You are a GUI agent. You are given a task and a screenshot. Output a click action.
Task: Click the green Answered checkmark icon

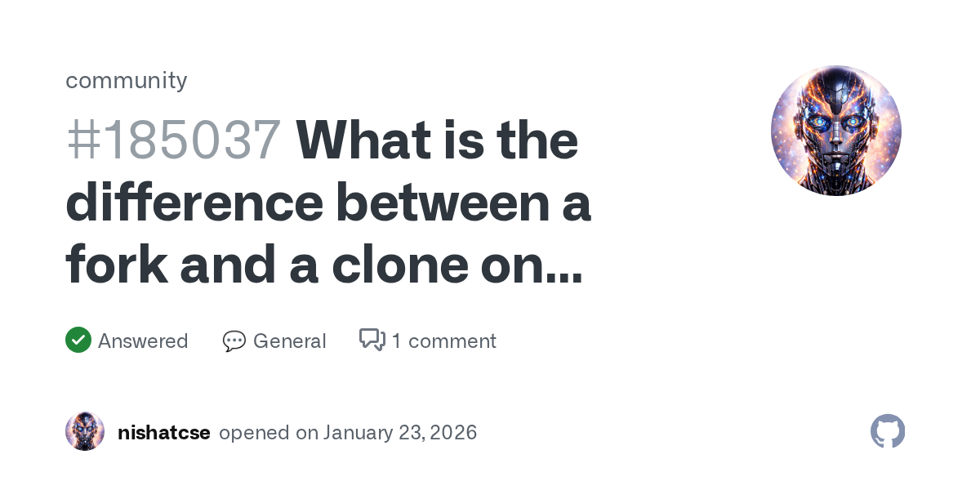pyautogui.click(x=78, y=340)
